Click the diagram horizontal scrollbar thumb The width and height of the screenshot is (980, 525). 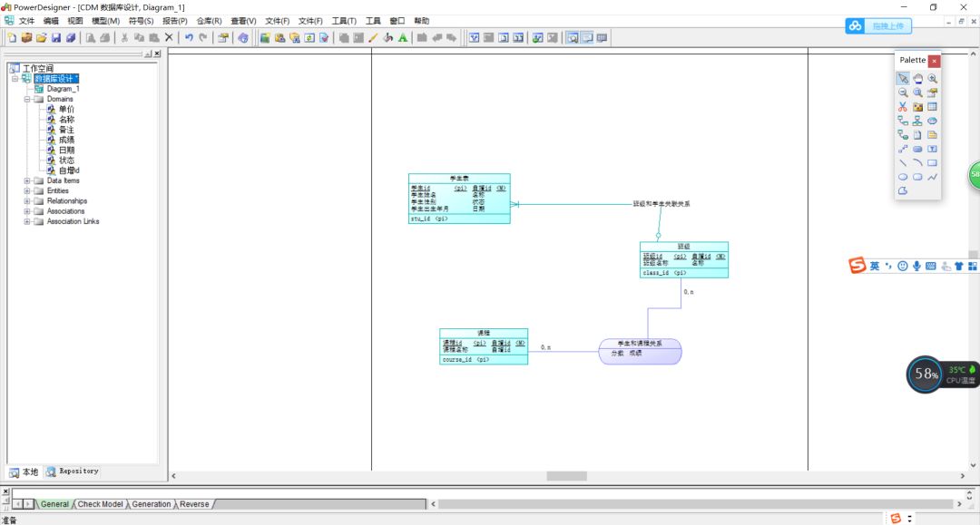point(566,476)
